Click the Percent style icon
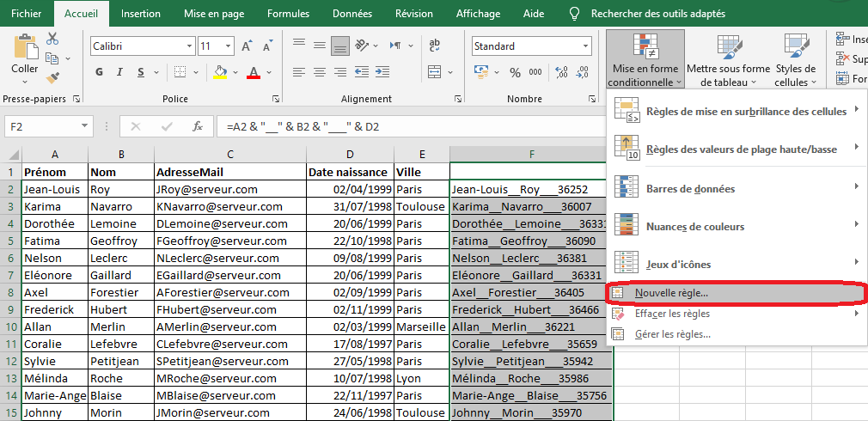Screen dimensions: 868x421 pyautogui.click(x=516, y=73)
